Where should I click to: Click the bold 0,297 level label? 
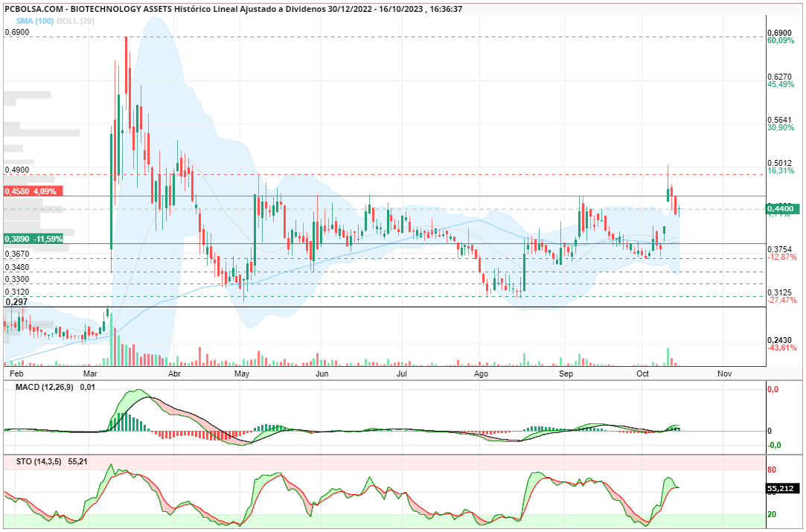[16, 302]
